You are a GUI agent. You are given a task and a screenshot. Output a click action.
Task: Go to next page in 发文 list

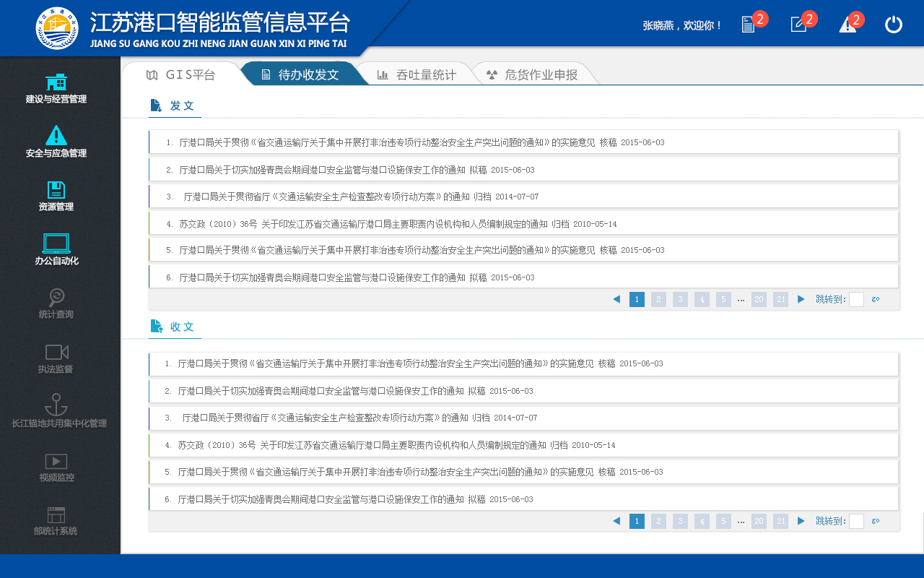click(x=801, y=299)
